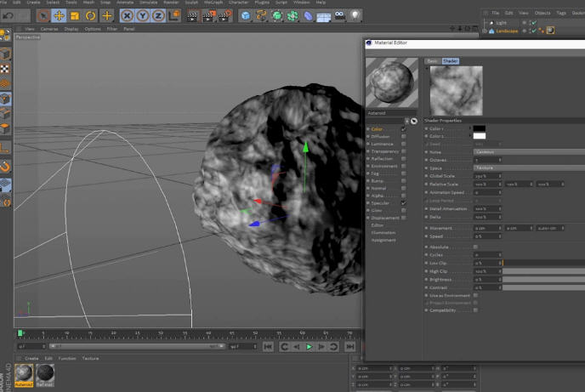This screenshot has height=392, width=585.
Task: Enable the Displacement channel checkbox
Action: click(403, 218)
